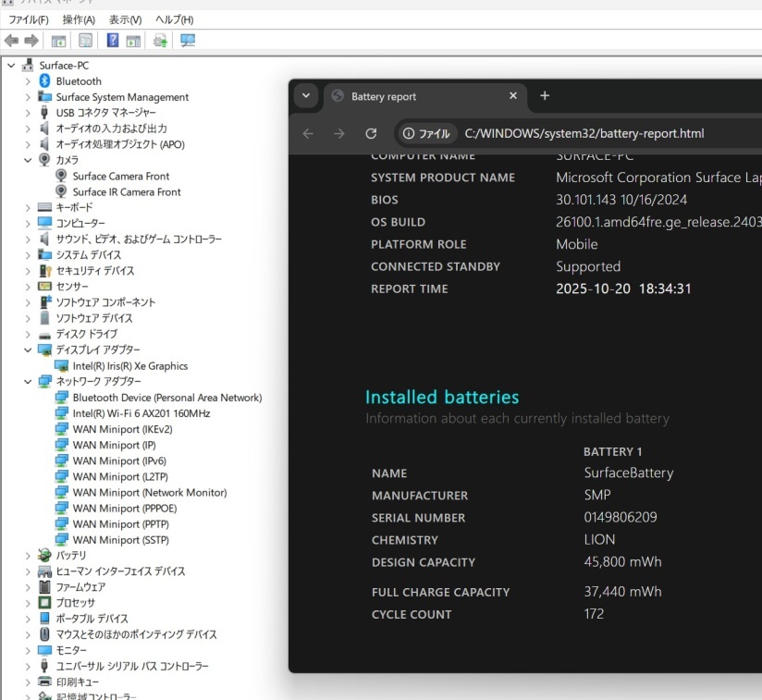Expand the バッテリ category

[28, 556]
